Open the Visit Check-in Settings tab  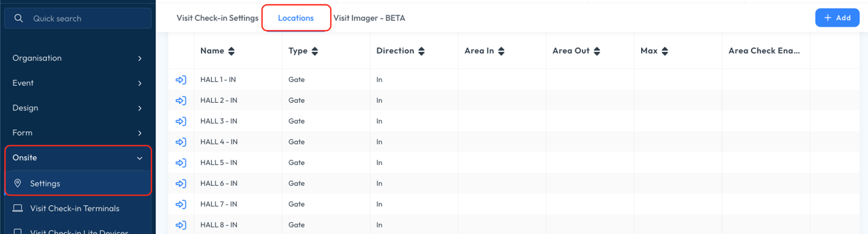pos(217,18)
